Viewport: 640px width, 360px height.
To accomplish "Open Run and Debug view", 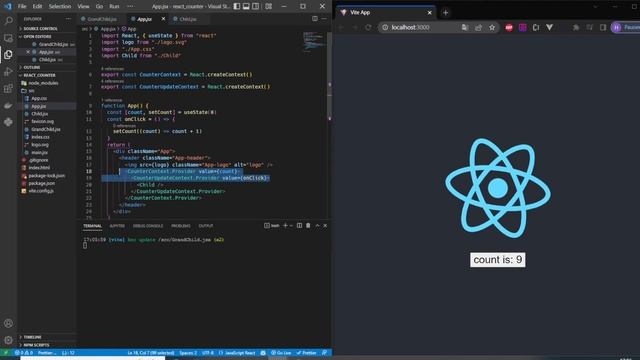I will 8,72.
